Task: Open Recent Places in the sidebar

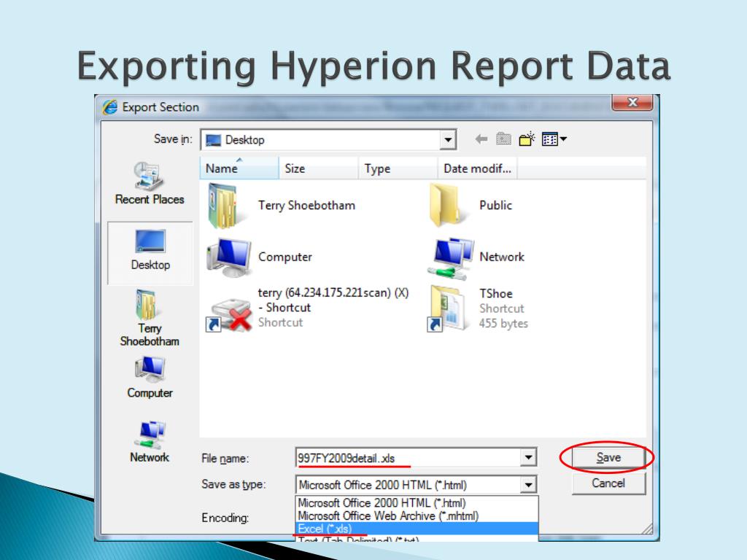Action: [x=150, y=183]
